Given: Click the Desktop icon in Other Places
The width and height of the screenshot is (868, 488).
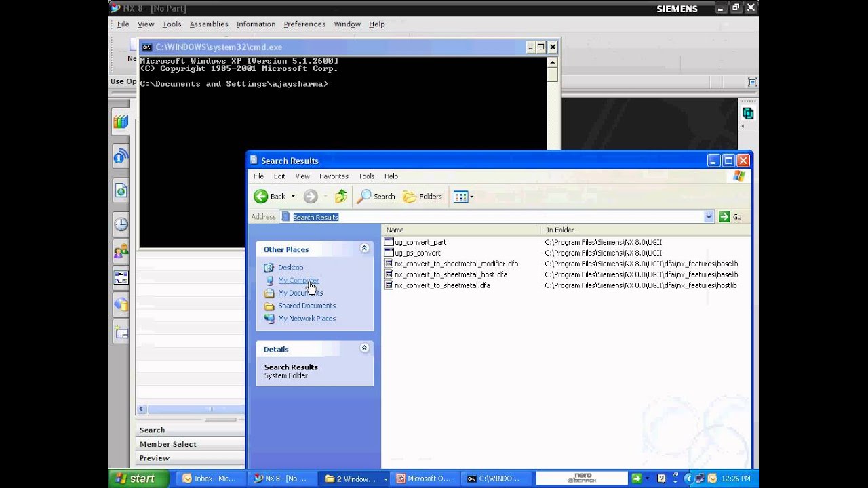Looking at the screenshot, I should [269, 268].
